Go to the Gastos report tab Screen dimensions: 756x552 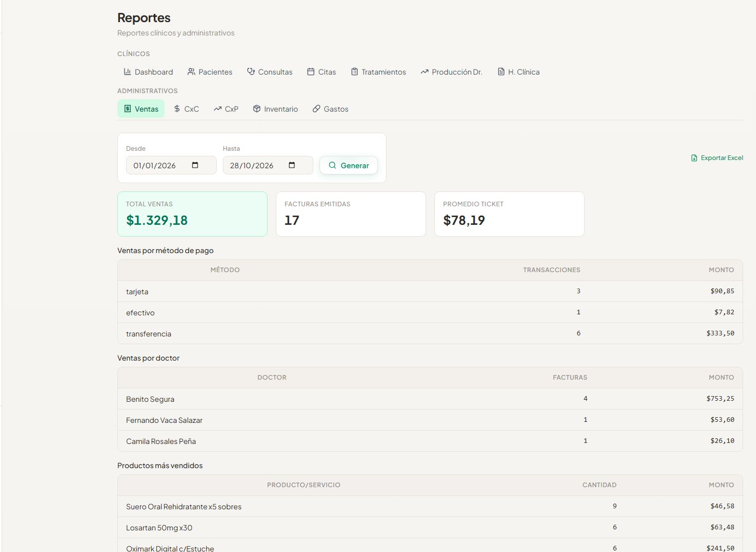(330, 109)
